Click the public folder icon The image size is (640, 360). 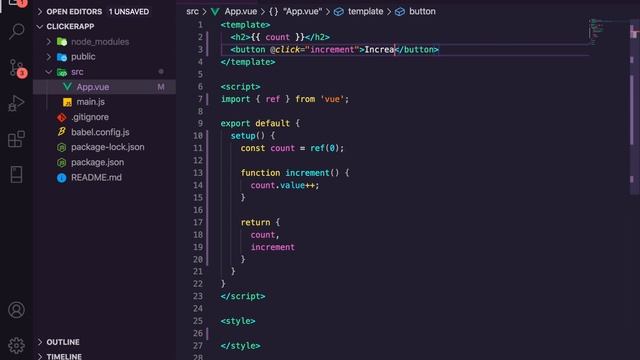point(62,57)
